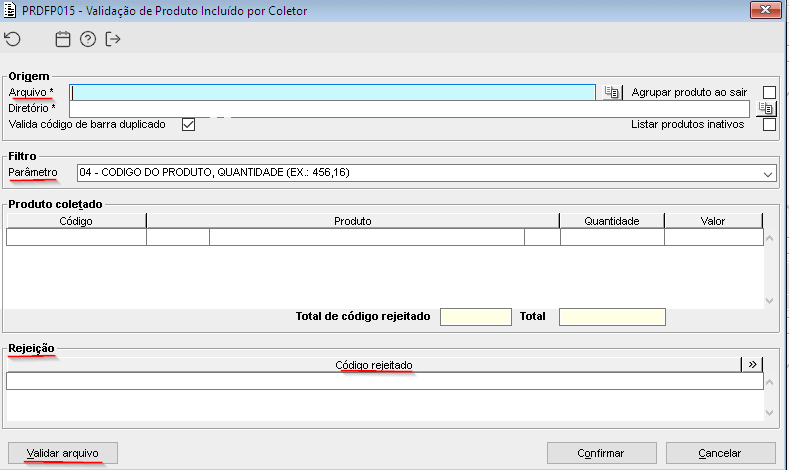Open the Diretório field browse icon
This screenshot has height=470, width=789.
[766, 108]
